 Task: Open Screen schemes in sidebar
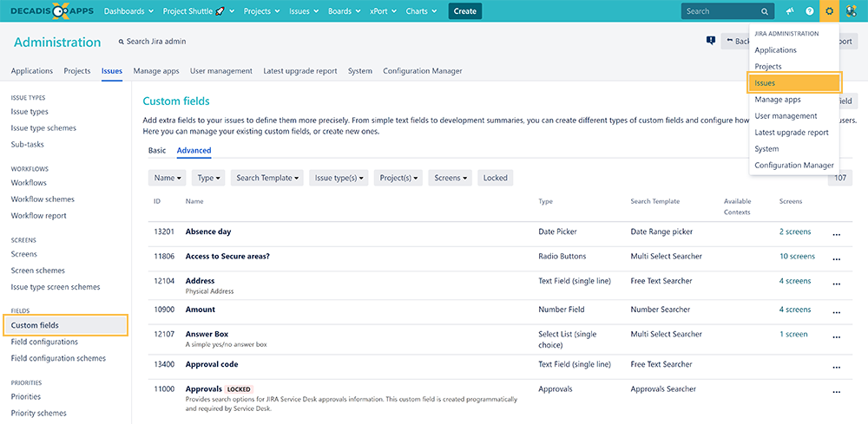coord(37,271)
